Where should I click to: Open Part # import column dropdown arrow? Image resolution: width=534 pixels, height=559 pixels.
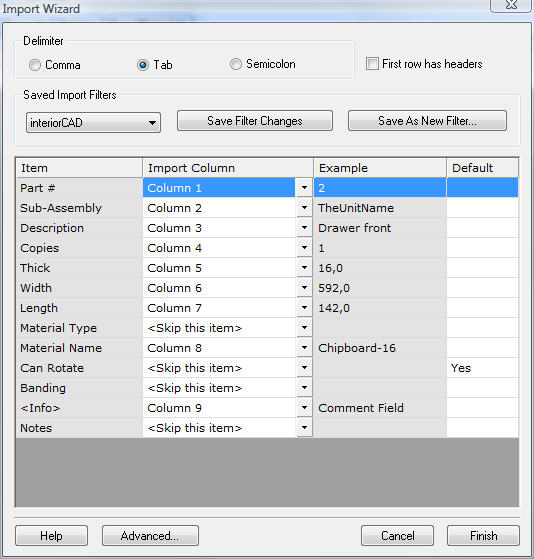(304, 188)
